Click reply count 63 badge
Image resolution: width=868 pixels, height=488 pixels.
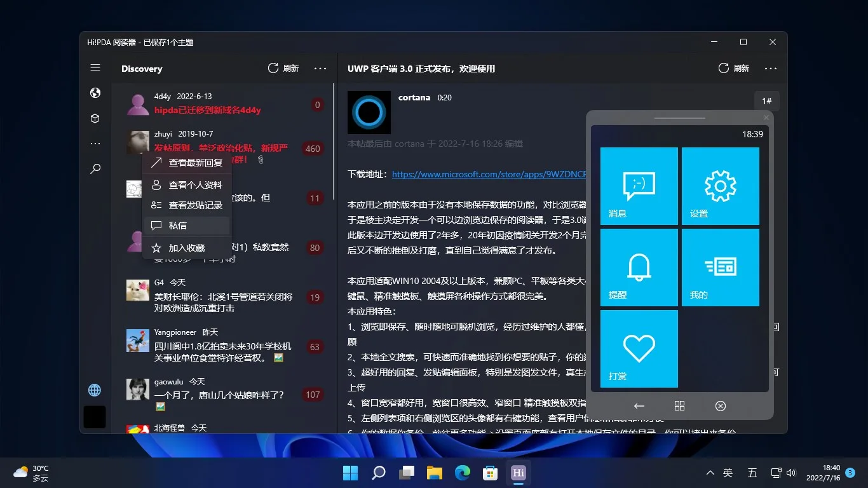315,347
